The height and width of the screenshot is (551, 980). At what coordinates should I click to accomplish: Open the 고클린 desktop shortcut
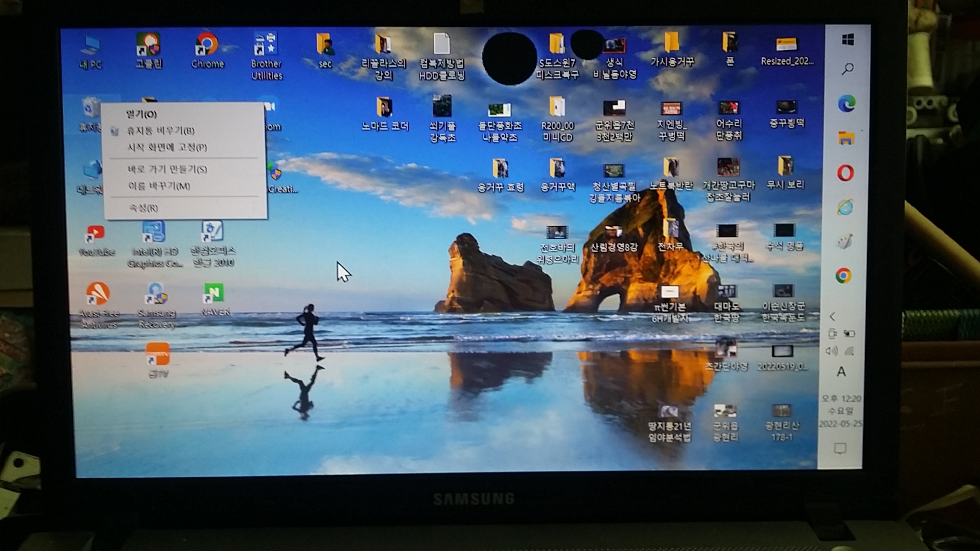click(x=149, y=51)
